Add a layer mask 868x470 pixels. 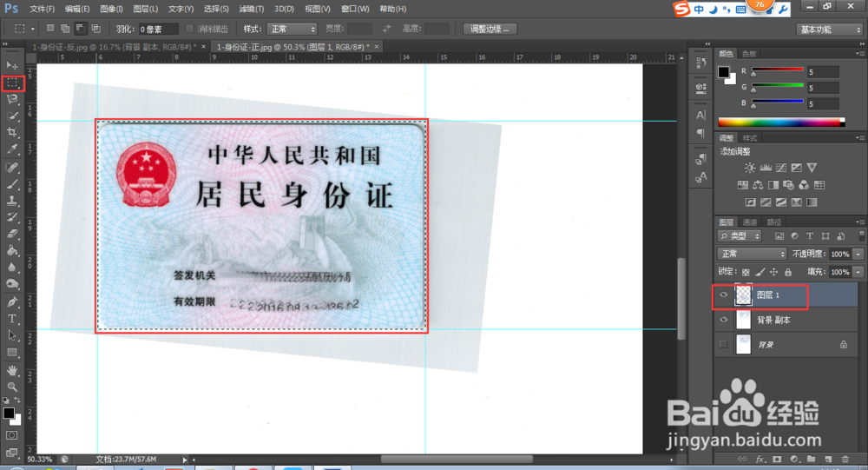pyautogui.click(x=777, y=459)
